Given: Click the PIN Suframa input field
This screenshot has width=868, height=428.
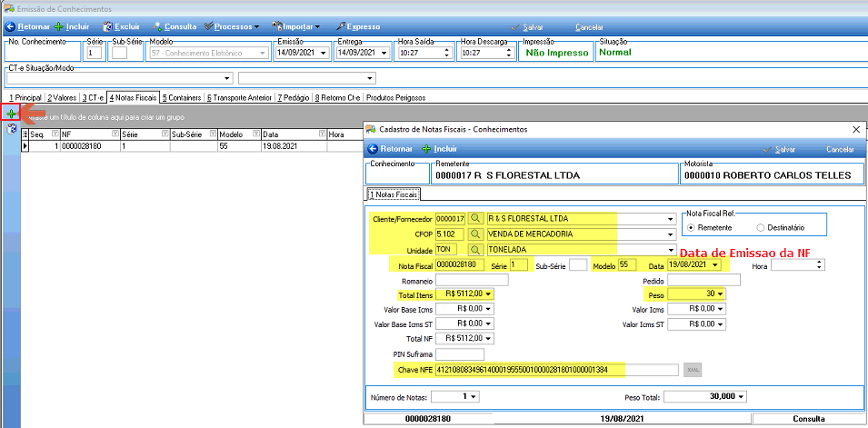Looking at the screenshot, I should tap(460, 353).
